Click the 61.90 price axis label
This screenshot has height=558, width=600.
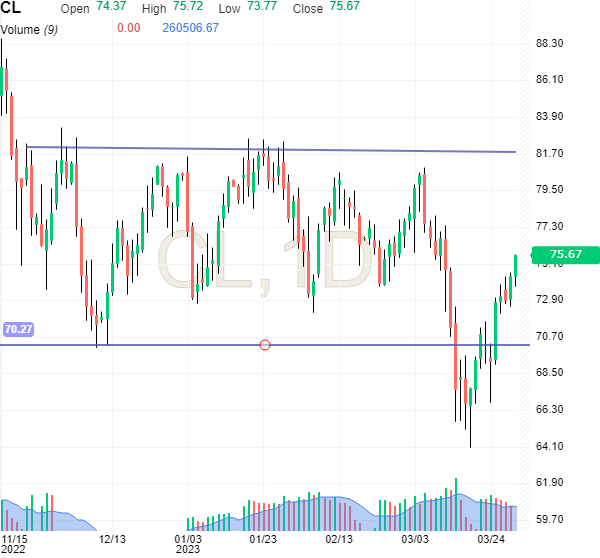click(549, 482)
